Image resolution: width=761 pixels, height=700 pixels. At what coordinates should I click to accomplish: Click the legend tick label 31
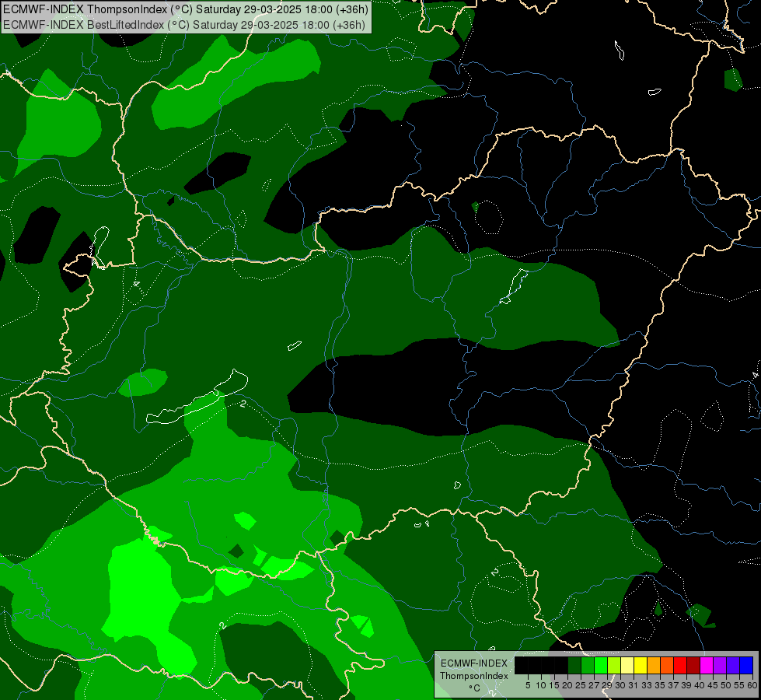[x=634, y=685]
